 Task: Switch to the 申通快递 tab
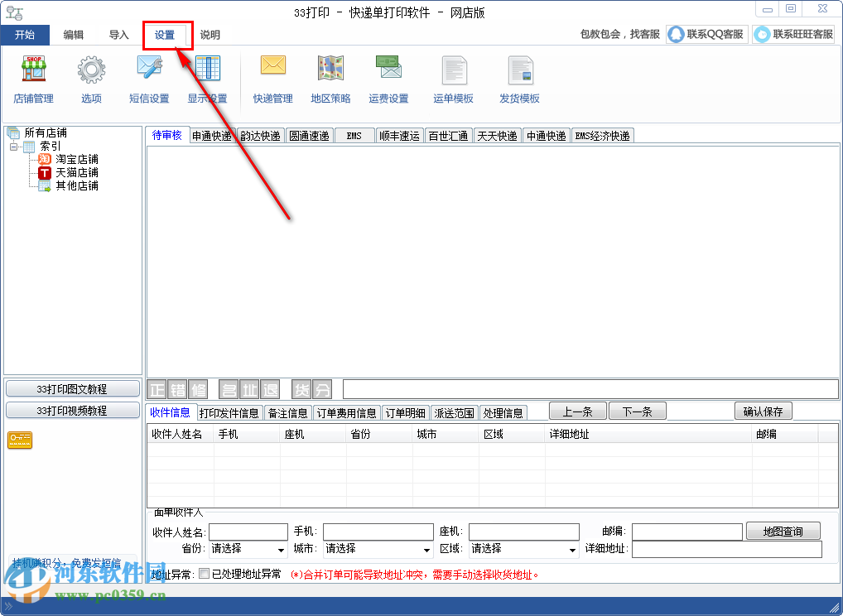(x=212, y=135)
